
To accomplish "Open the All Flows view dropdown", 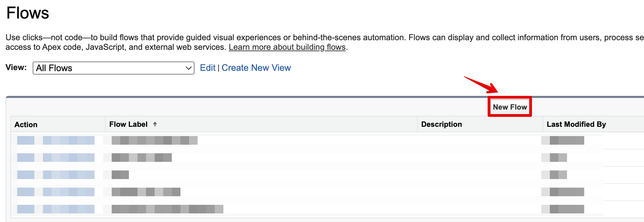I will click(113, 68).
